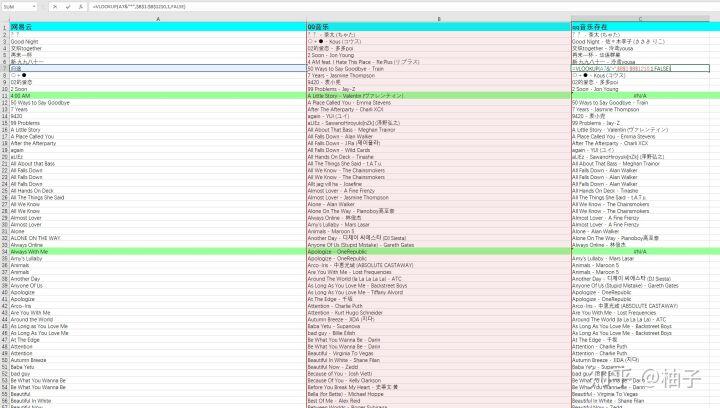
Task: Expand the Name Box dropdown arrow
Action: 34,7
